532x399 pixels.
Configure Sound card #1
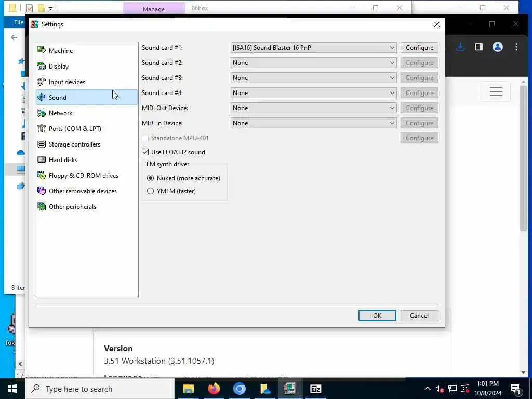419,48
